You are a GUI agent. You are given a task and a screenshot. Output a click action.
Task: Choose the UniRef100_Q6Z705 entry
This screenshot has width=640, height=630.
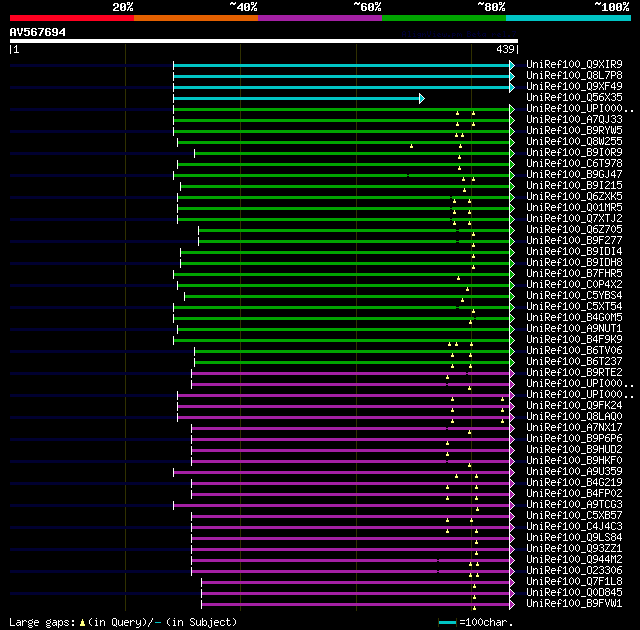pos(574,229)
